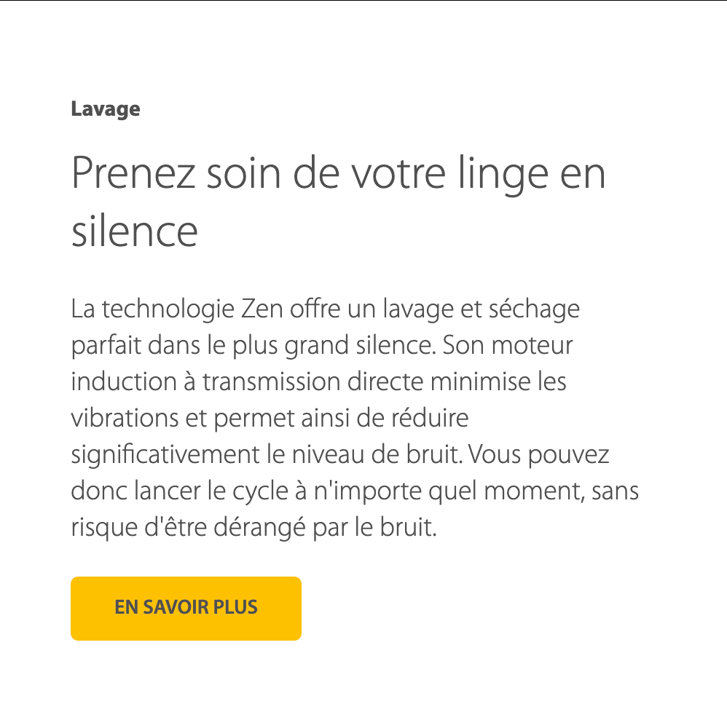Click the Lavage category label
Image resolution: width=727 pixels, height=728 pixels.
coord(106,110)
